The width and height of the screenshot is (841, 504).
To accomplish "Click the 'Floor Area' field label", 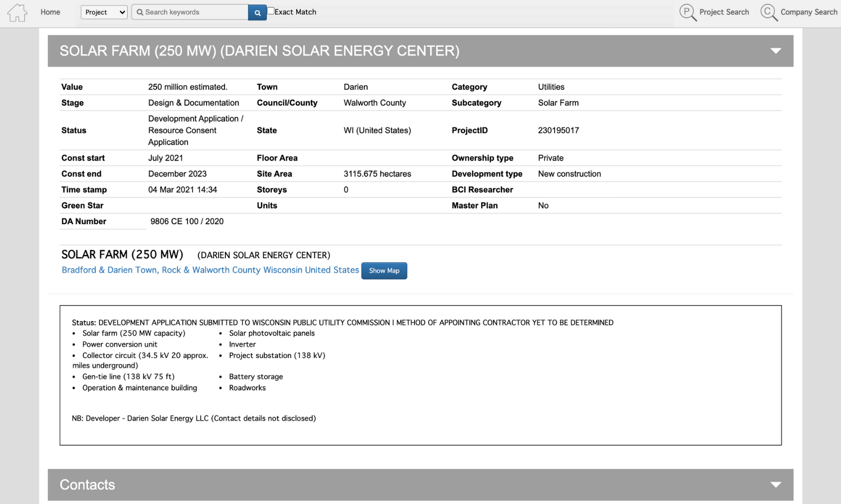I will (277, 158).
